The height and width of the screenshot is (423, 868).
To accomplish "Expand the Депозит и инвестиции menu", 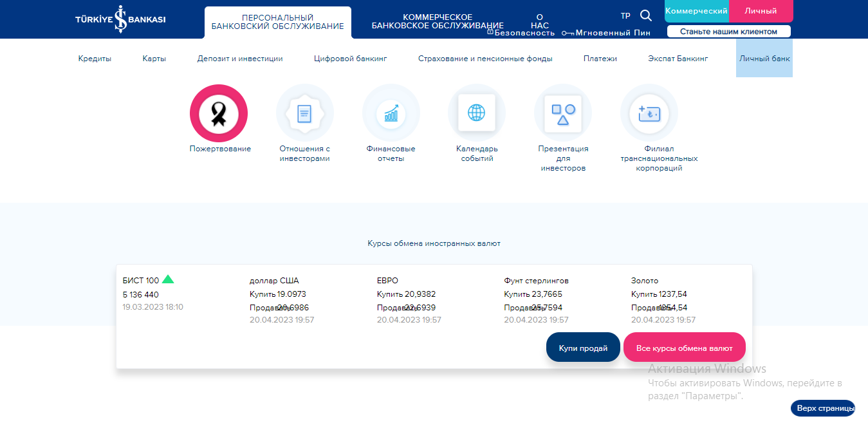I will [x=240, y=59].
